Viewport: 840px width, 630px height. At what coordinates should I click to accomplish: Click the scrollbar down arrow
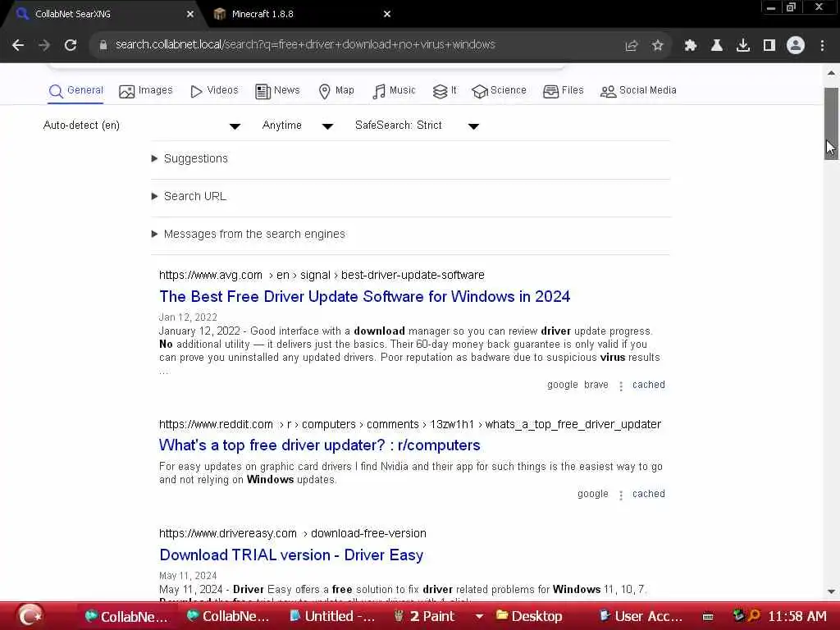pos(831,591)
